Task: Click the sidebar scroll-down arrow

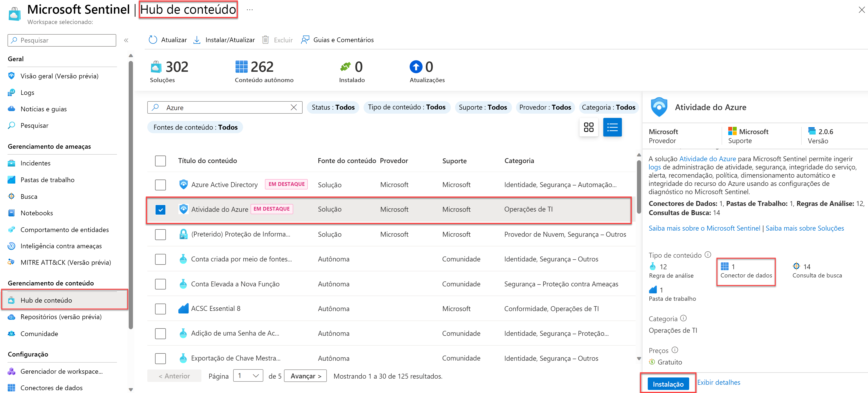Action: [x=131, y=390]
